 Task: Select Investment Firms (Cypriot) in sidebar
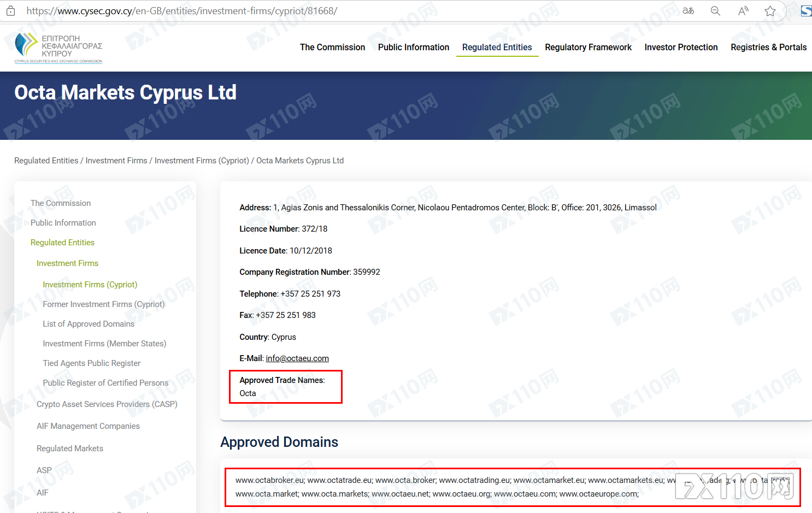(x=90, y=285)
